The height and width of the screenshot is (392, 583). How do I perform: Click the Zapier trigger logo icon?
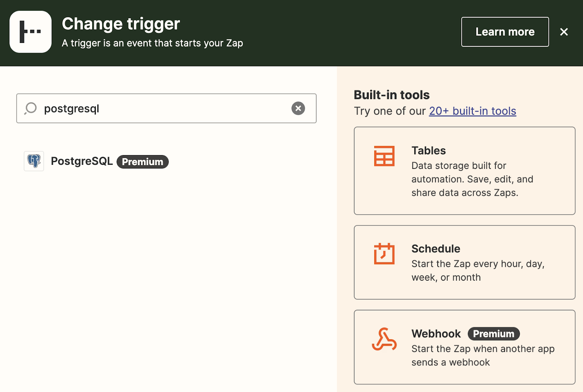(x=31, y=32)
